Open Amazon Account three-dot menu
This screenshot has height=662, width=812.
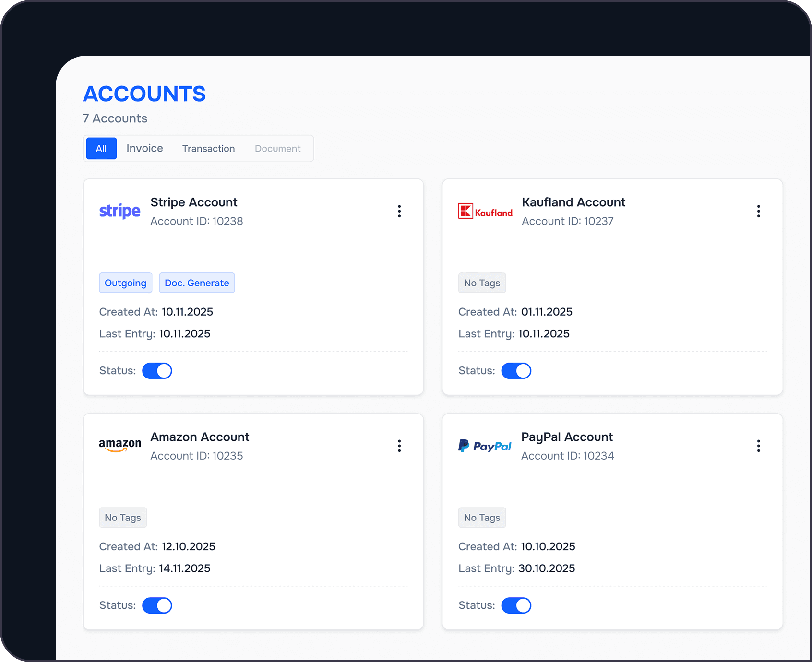(399, 446)
